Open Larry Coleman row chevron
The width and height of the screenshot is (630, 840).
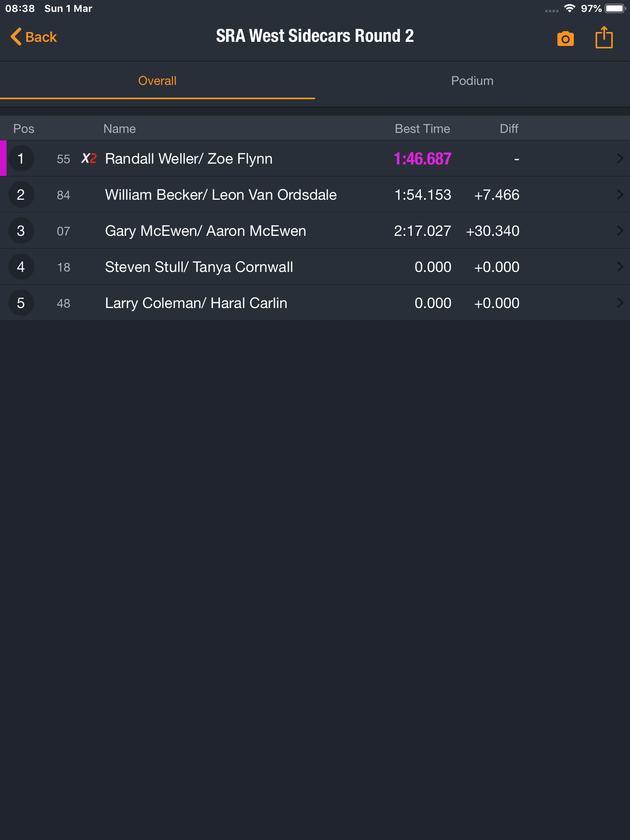620,303
